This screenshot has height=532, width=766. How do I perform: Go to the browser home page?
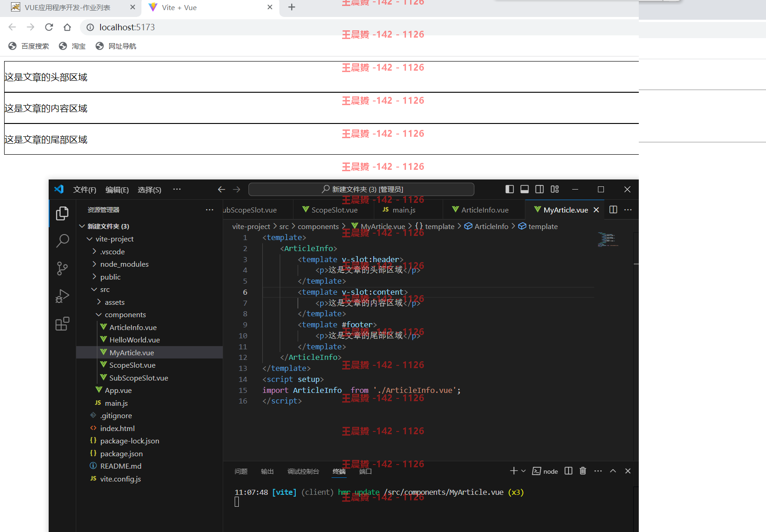click(68, 27)
